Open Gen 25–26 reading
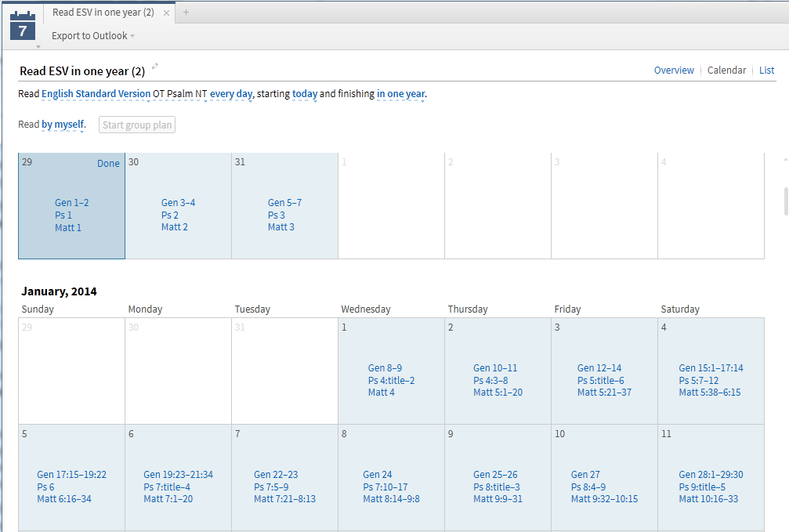 [495, 475]
